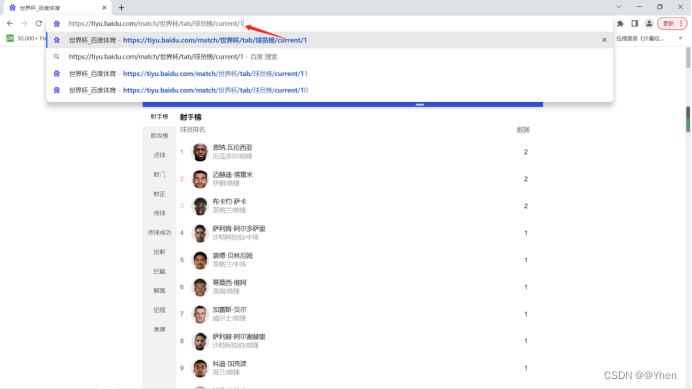Click the avatar of the rank 4 player

tap(200, 233)
